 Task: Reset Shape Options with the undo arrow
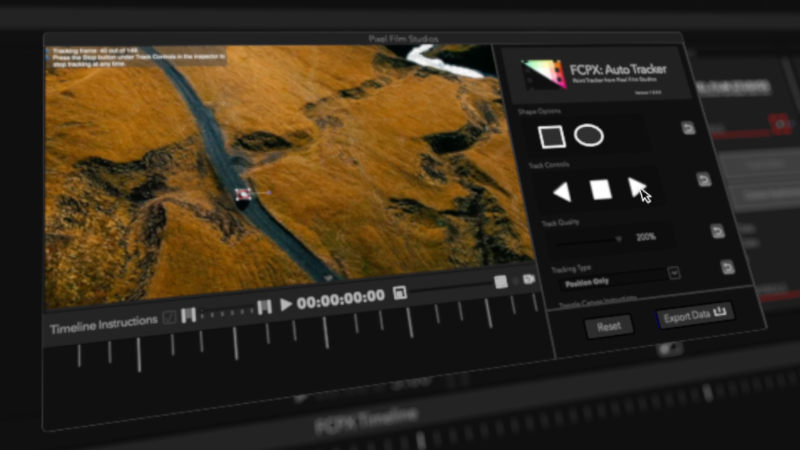(x=688, y=128)
